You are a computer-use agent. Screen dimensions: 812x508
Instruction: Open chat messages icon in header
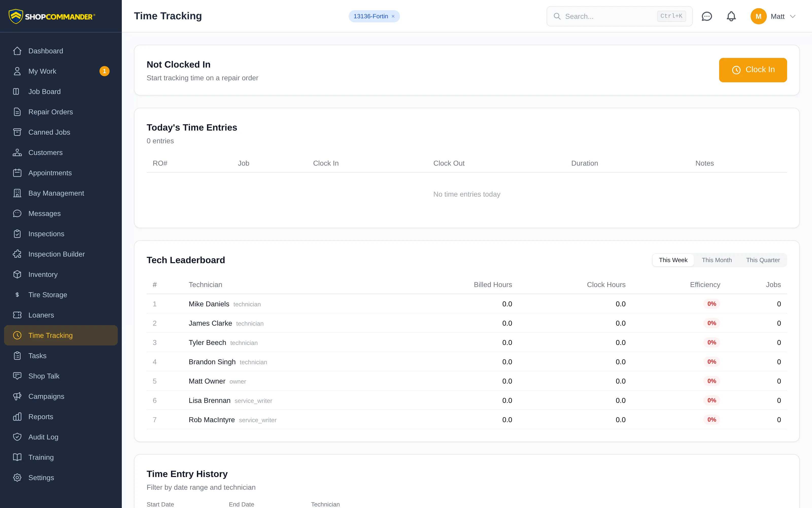pyautogui.click(x=707, y=16)
